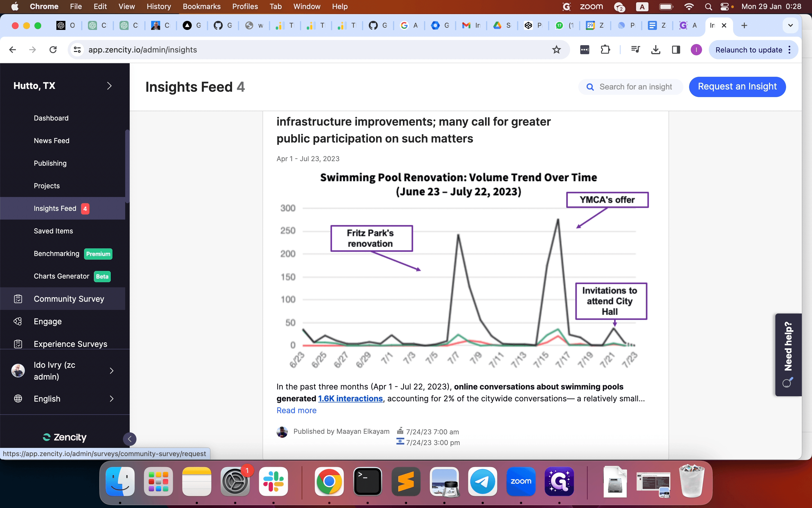Screen dimensions: 812x508
Task: Open the Chrome tab search dropdown
Action: click(790, 25)
